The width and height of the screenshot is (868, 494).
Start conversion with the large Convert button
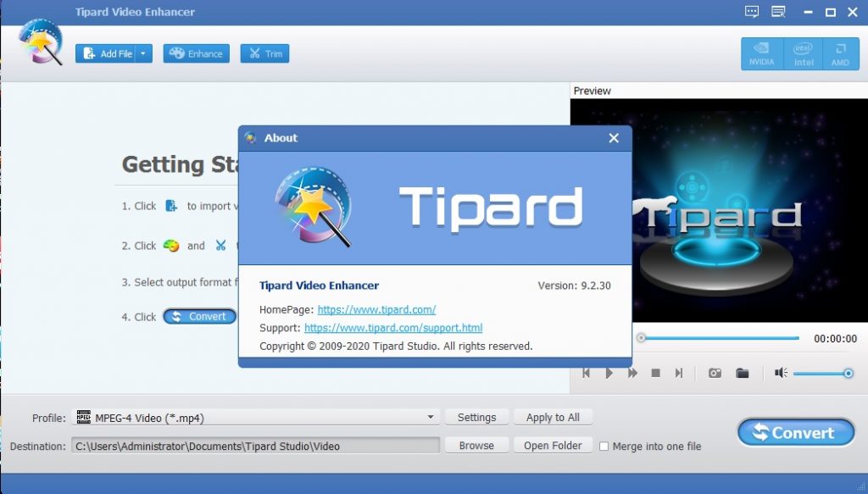(x=796, y=433)
